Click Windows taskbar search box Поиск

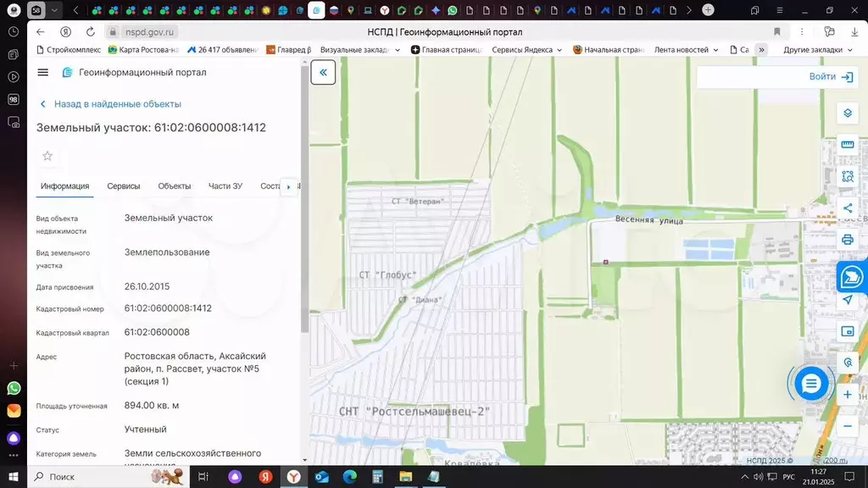pos(108,477)
